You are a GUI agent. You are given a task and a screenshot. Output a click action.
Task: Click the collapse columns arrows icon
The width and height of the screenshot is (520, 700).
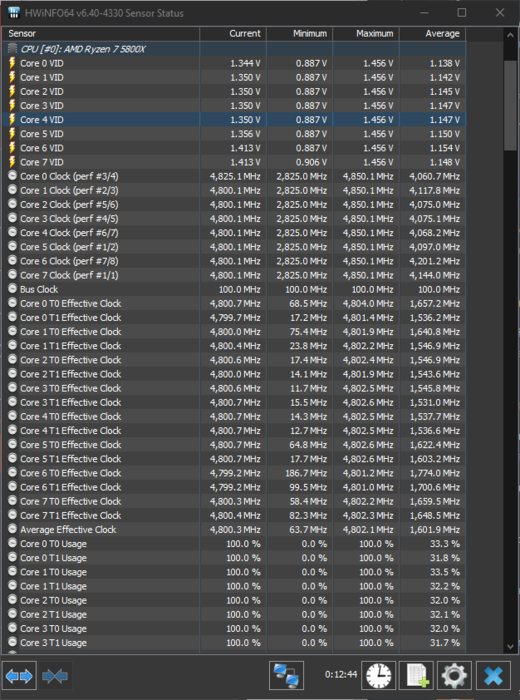tap(55, 676)
